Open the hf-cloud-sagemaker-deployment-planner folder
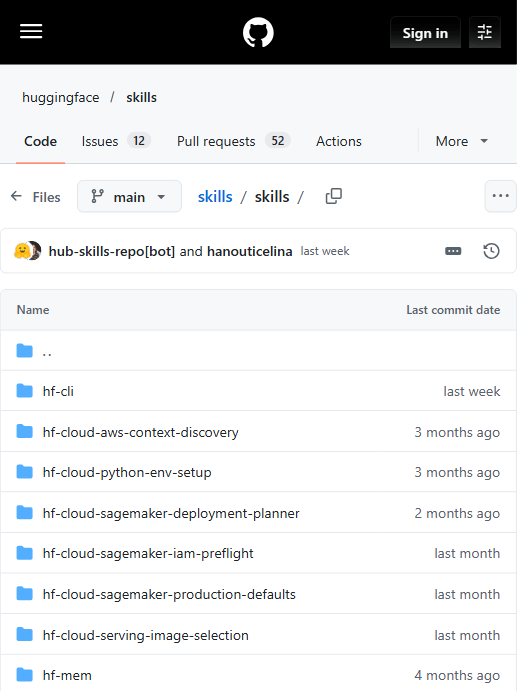 (171, 513)
